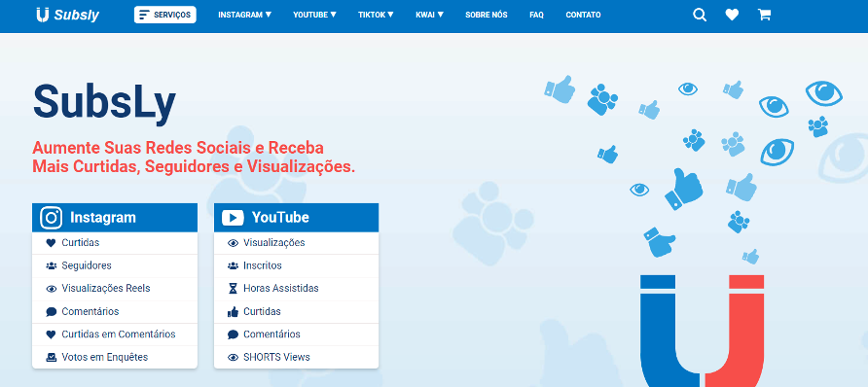Open YouTube Inscritos link
Viewport: 868px width, 387px height.
pyautogui.click(x=296, y=265)
